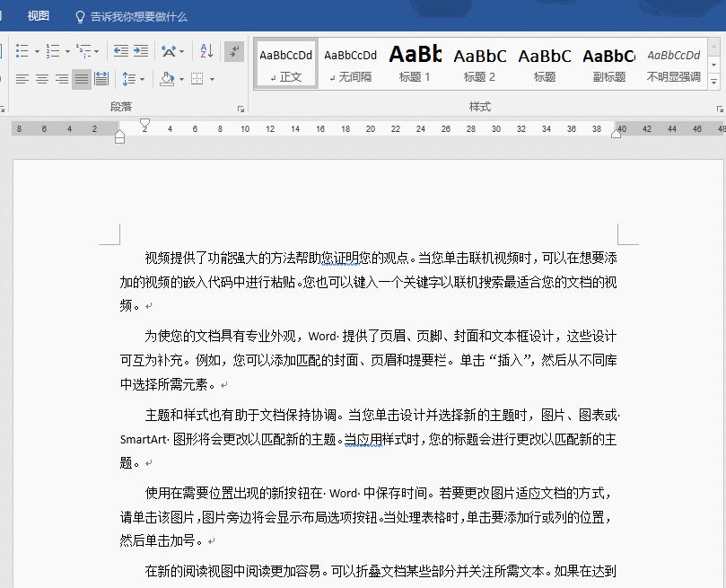This screenshot has width=726, height=588.
Task: Open the numbered list dropdown arrow
Action: tap(66, 51)
